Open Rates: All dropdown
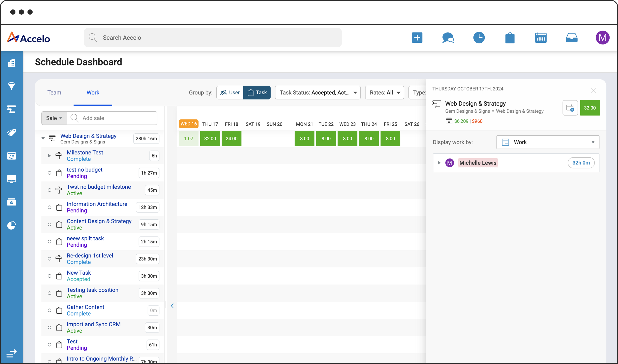The width and height of the screenshot is (618, 364). (x=384, y=93)
